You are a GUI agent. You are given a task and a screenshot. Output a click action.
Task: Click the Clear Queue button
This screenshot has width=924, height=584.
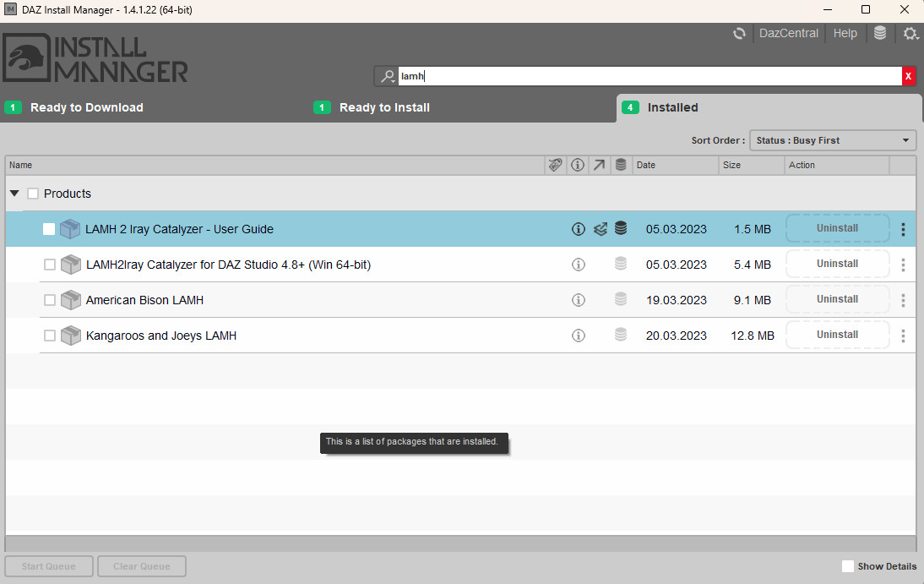142,566
